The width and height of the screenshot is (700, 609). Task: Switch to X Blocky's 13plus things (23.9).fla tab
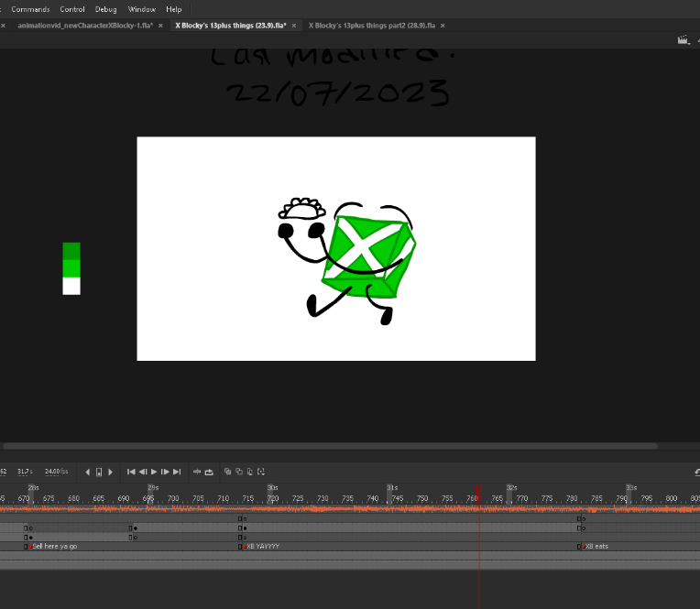coord(231,26)
